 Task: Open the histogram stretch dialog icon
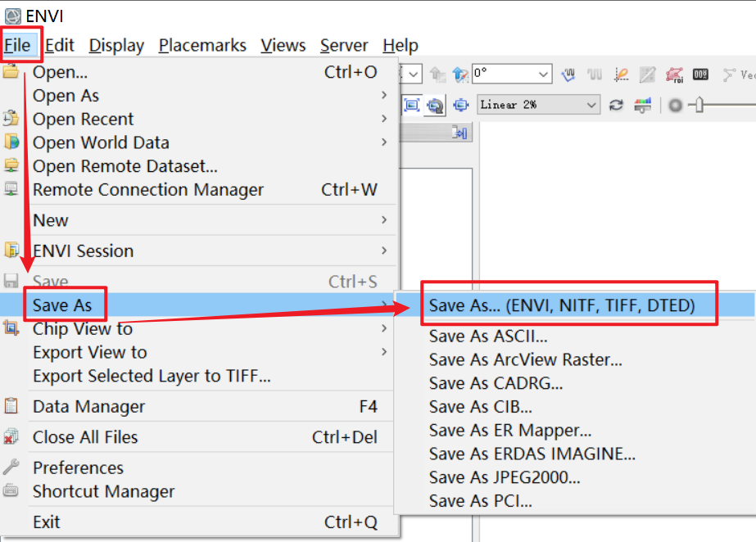(x=643, y=105)
